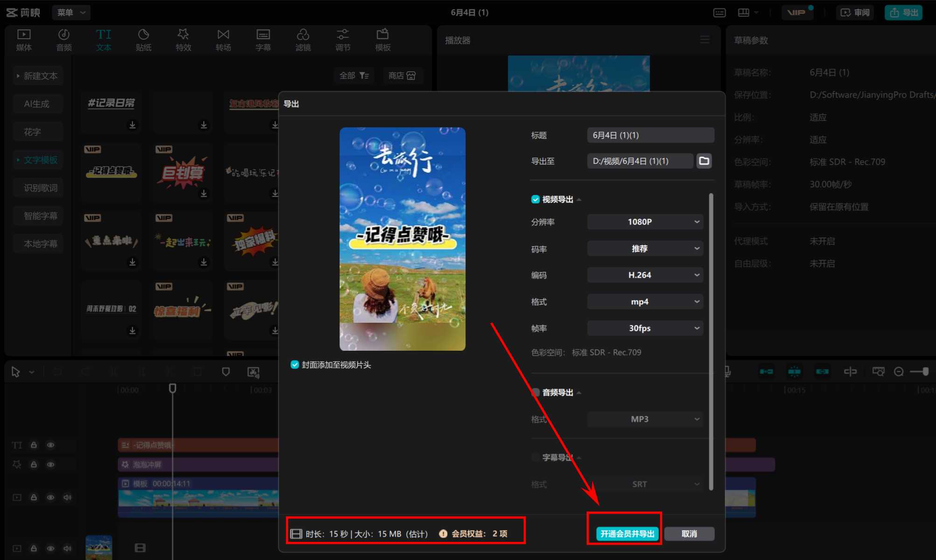The image size is (936, 560).
Task: Open the Transitions (转场) panel icon
Action: coord(223,40)
